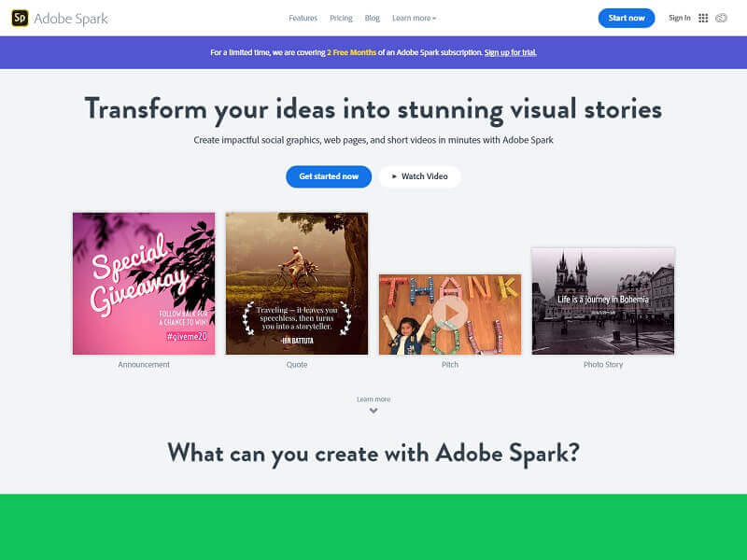
Task: Click the Learn more text above chevron
Action: click(x=373, y=399)
